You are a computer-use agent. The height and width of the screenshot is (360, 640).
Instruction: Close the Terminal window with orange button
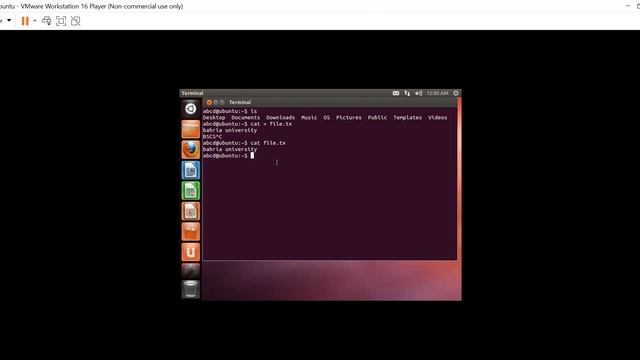coord(209,102)
